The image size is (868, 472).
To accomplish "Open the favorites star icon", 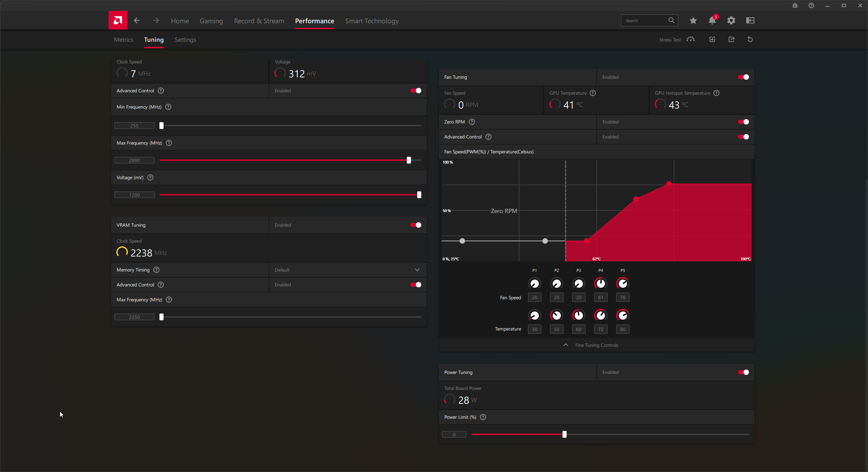I will click(693, 21).
